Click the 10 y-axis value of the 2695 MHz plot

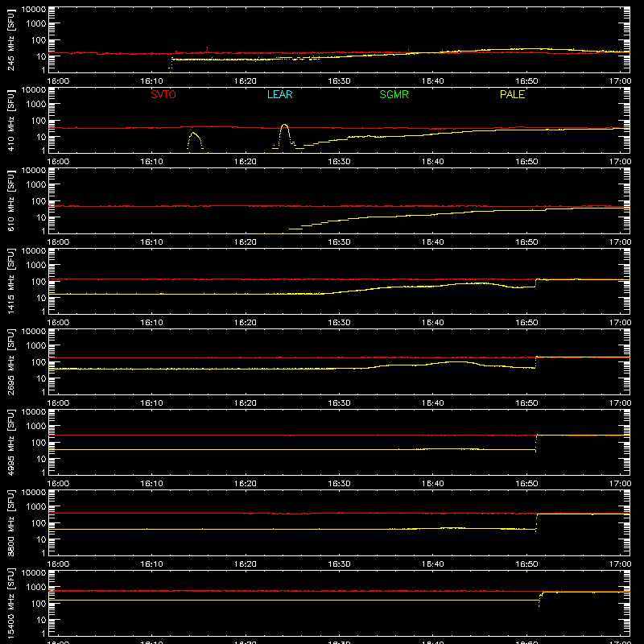point(41,378)
